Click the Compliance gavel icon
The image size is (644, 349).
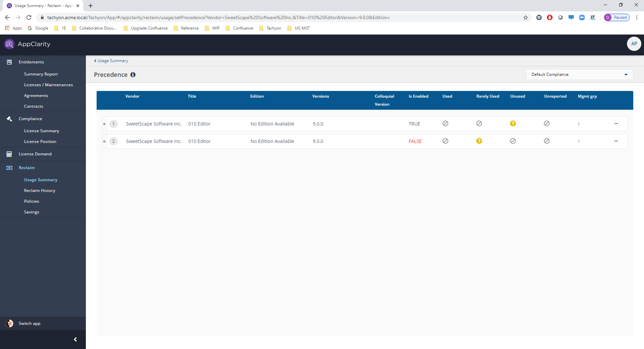9,119
